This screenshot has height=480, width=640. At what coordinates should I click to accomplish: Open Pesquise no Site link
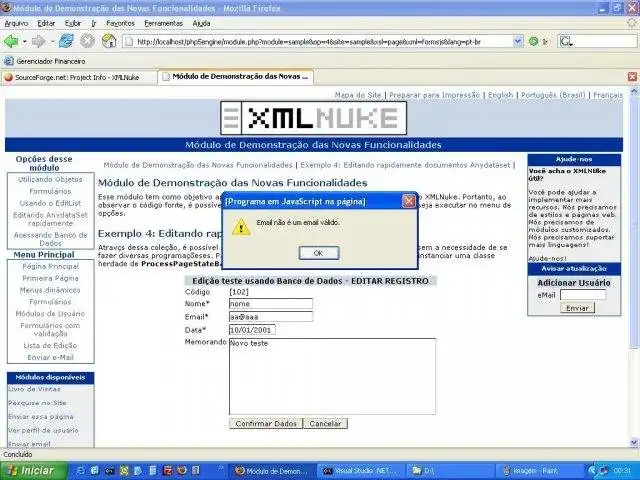click(x=37, y=403)
